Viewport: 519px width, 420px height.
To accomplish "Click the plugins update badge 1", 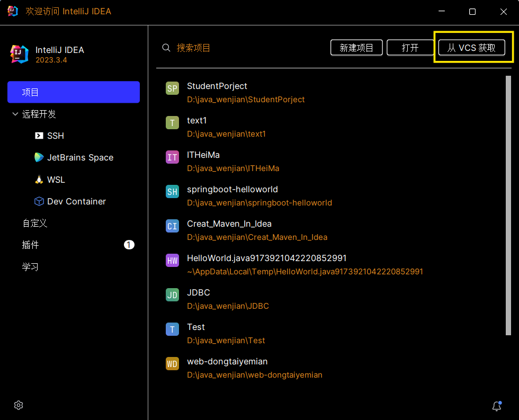I will coord(129,245).
